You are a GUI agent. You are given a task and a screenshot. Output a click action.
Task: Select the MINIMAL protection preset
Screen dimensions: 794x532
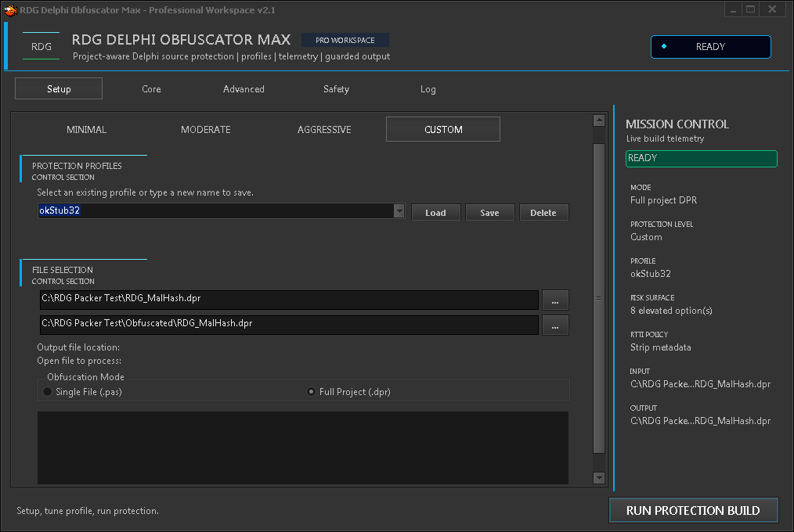coord(87,129)
